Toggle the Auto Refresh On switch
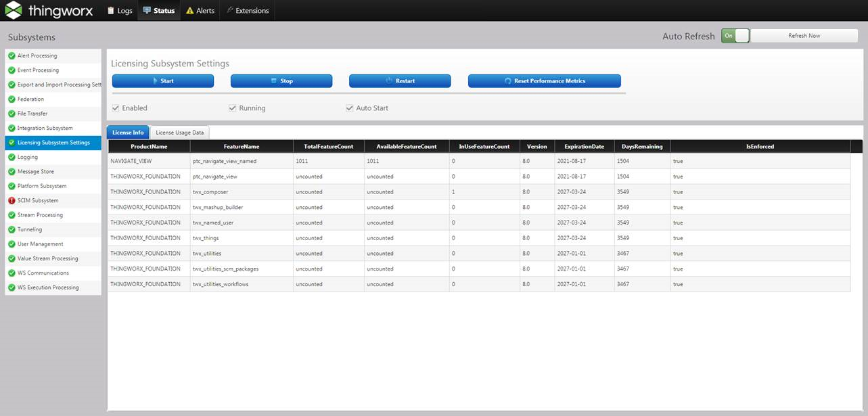 click(x=735, y=36)
